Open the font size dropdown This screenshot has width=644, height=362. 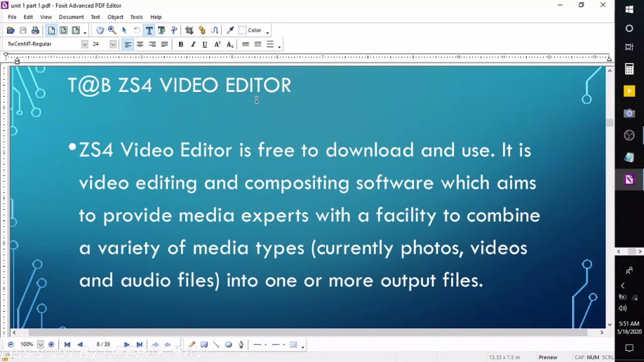tap(113, 44)
